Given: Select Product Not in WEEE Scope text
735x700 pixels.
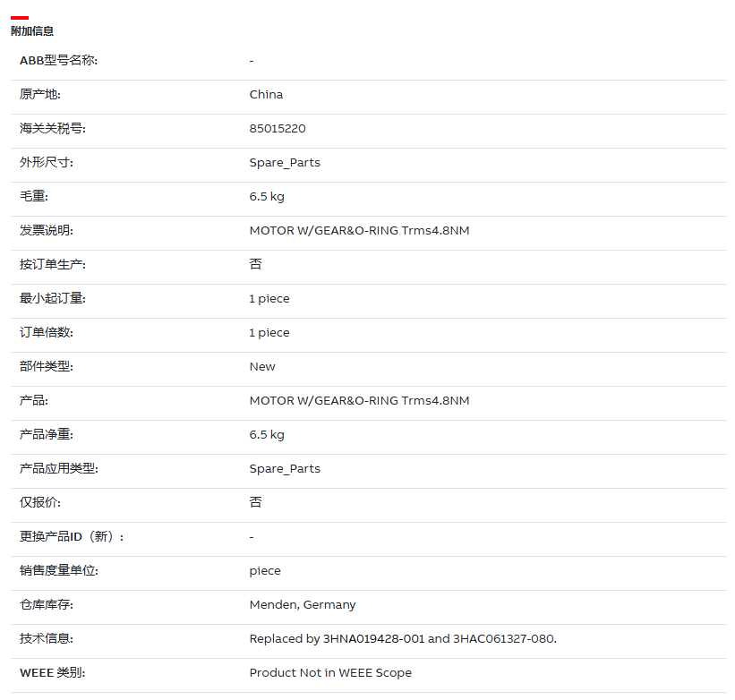Looking at the screenshot, I should [x=330, y=673].
